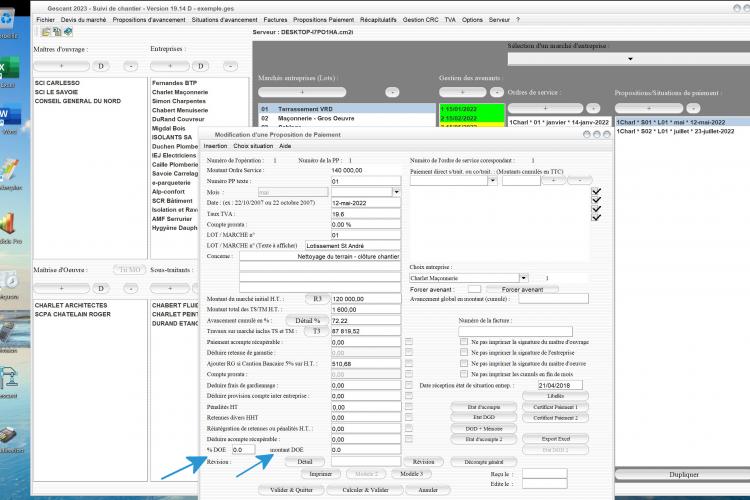The width and height of the screenshot is (750, 500).
Task: Click the 'Détail %' button
Action: pos(308,320)
